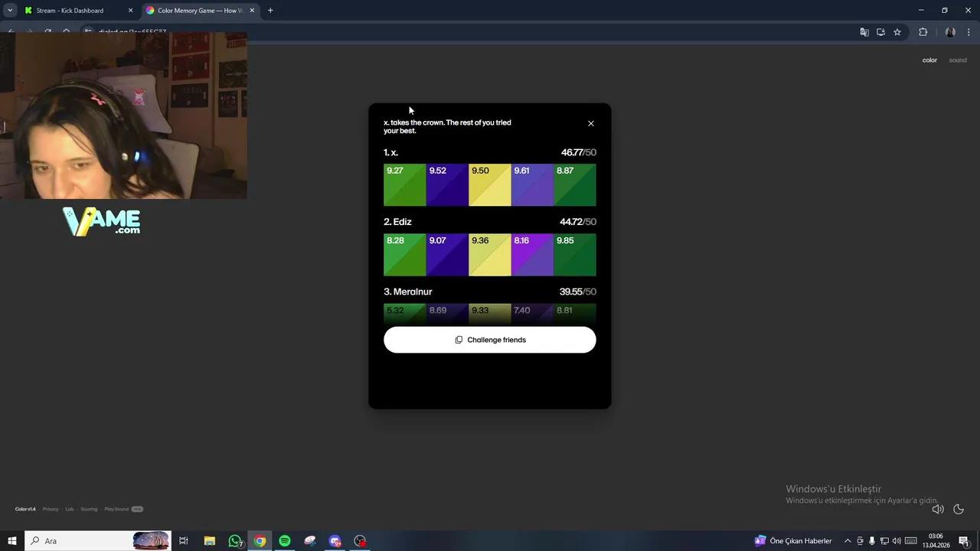Click the taskbar search box 'Ara'
980x551 pixels.
tap(98, 541)
